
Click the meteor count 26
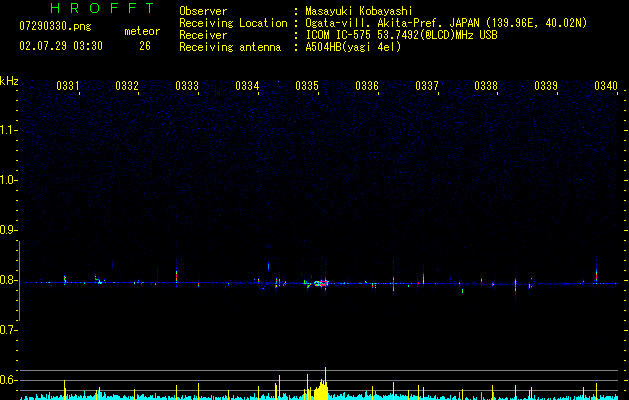(x=145, y=46)
